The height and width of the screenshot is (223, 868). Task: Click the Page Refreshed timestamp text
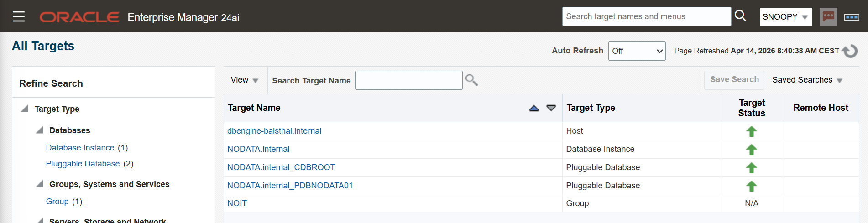click(757, 51)
